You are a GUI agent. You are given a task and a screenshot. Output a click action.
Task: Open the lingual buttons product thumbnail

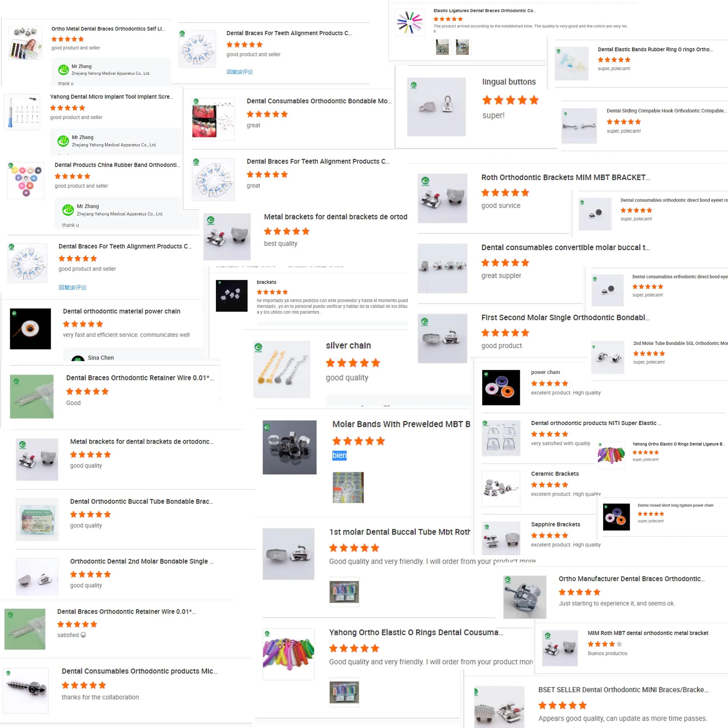tap(436, 107)
